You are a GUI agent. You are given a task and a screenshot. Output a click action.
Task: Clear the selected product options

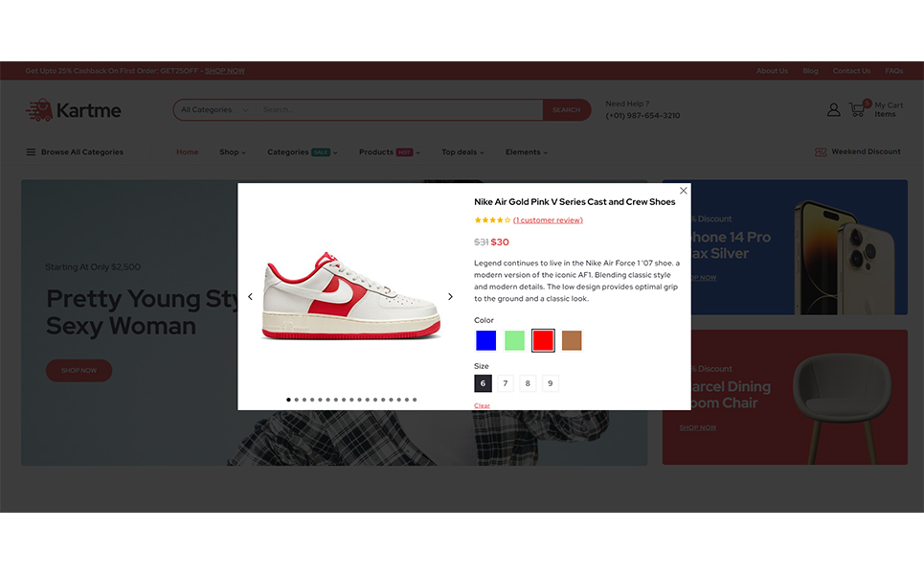click(482, 405)
